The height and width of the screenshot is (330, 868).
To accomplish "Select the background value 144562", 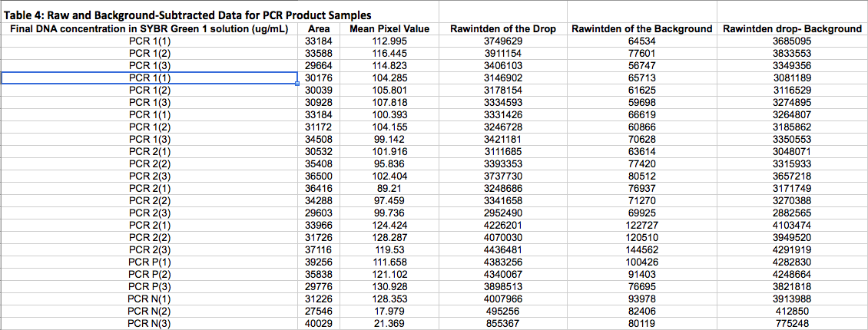I will [x=641, y=249].
